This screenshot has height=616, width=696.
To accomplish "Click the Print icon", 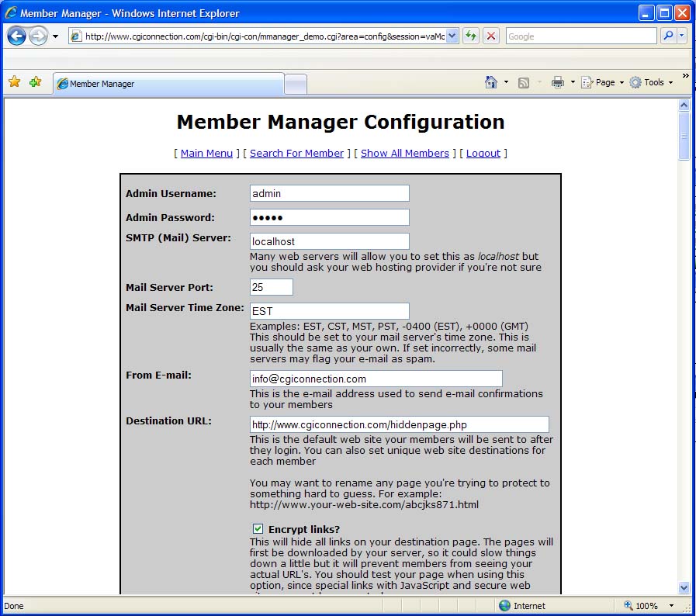I will [x=558, y=82].
